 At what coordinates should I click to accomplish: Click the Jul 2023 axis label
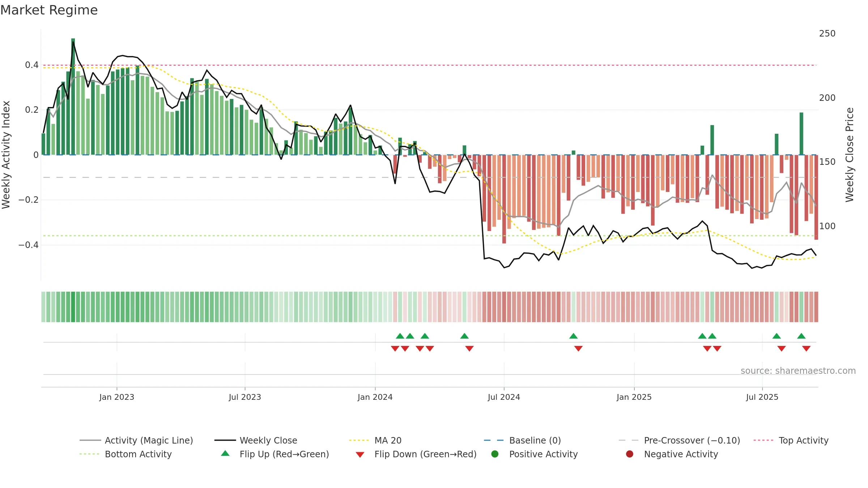[245, 397]
